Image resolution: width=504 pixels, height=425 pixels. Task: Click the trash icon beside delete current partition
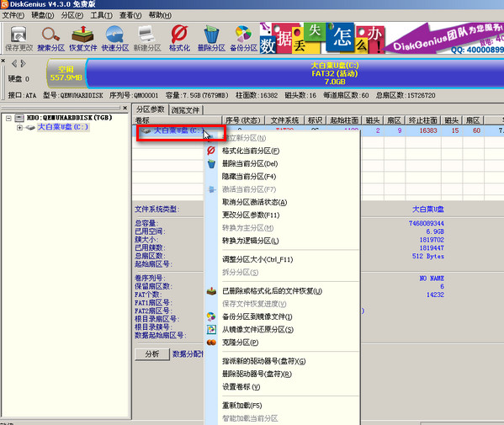(211, 163)
